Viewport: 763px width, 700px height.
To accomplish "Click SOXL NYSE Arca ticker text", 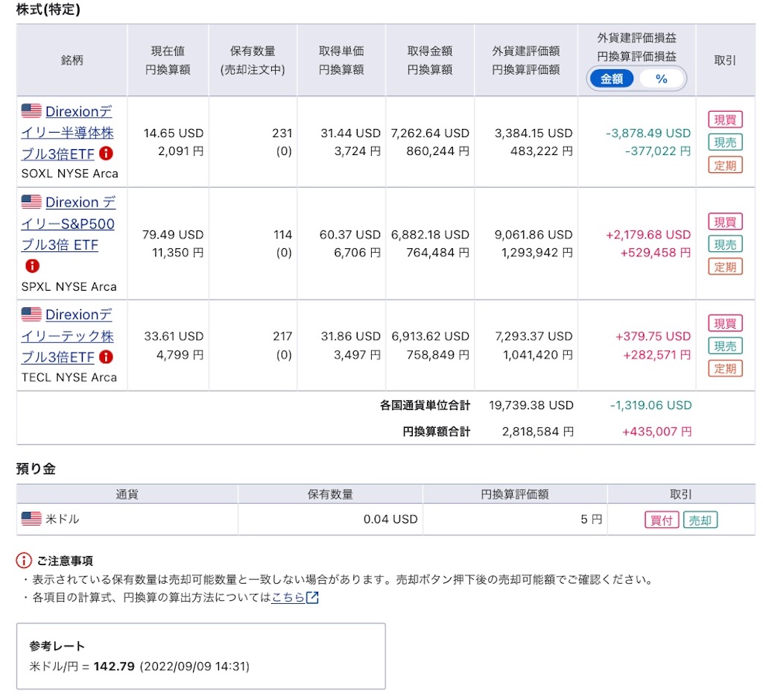I will 69,173.
